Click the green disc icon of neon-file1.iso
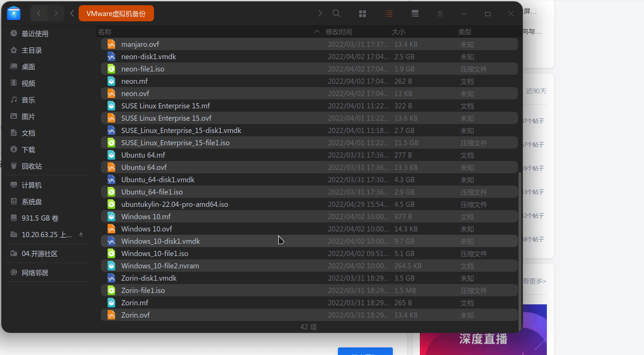Screen dimensions: 644x355 (x=111, y=69)
